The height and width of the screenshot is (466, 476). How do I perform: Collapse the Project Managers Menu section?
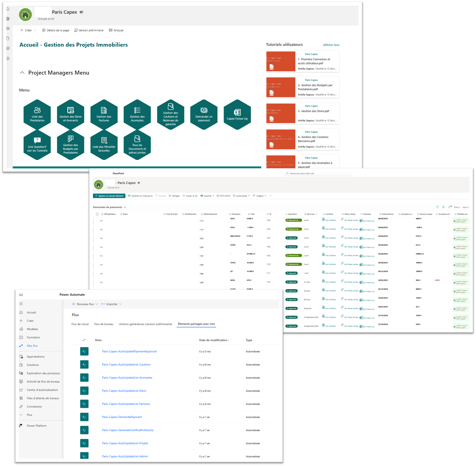(22, 73)
